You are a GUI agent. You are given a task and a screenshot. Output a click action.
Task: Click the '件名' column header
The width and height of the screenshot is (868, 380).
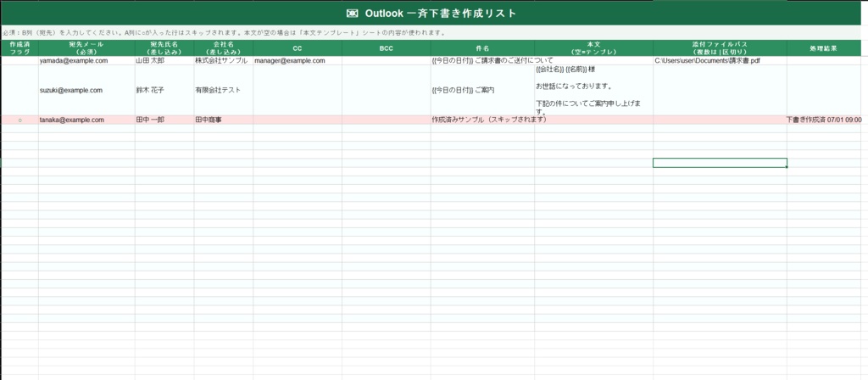click(482, 47)
